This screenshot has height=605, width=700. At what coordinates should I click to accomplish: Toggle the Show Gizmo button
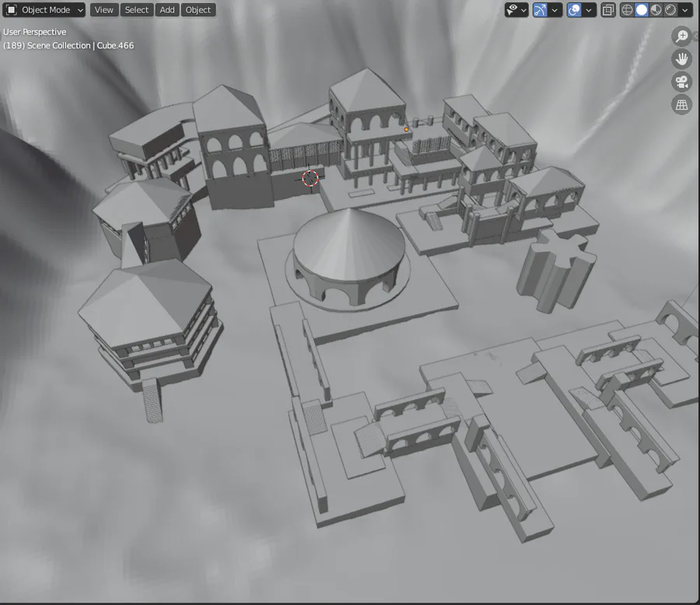[541, 10]
